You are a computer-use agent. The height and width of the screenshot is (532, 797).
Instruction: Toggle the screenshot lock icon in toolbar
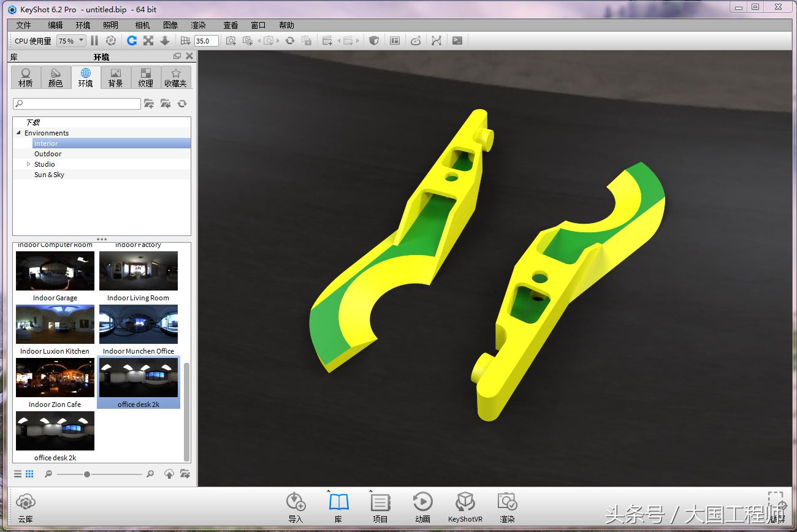307,40
